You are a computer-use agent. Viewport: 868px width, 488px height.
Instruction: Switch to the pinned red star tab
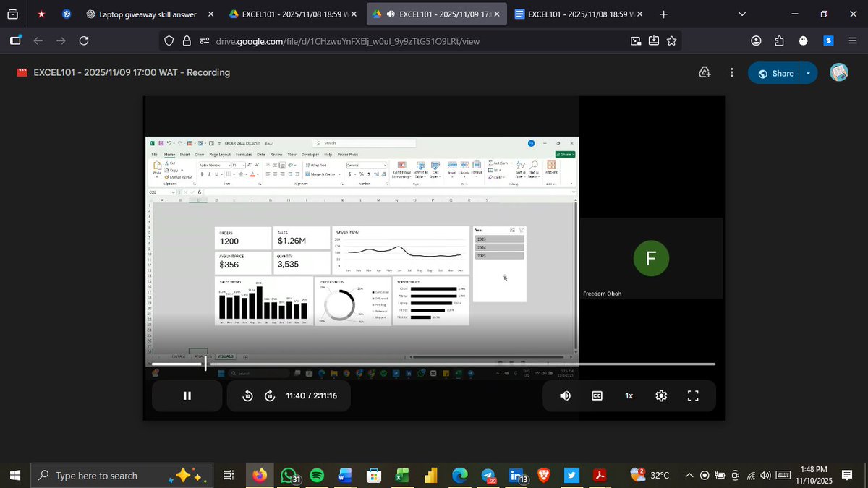coord(42,14)
